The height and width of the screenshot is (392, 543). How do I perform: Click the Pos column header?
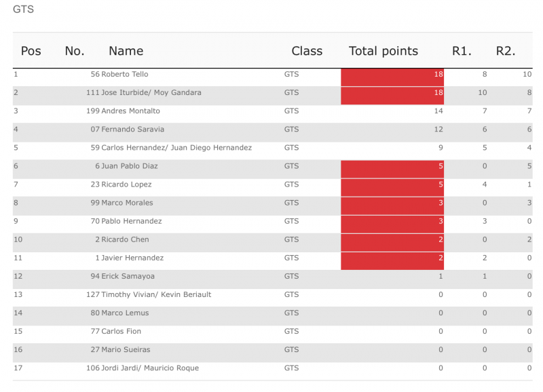coord(31,51)
